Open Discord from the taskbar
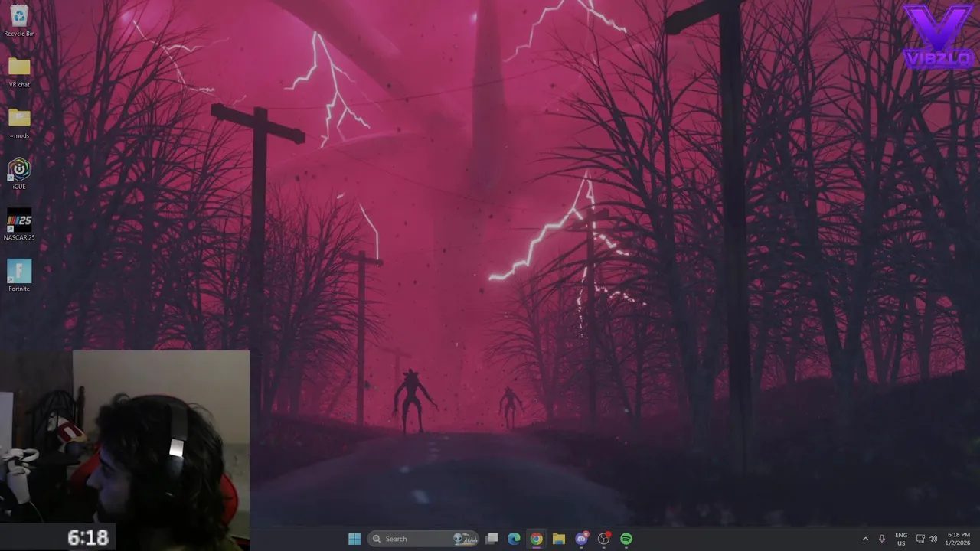Viewport: 980px width, 551px height. point(582,539)
